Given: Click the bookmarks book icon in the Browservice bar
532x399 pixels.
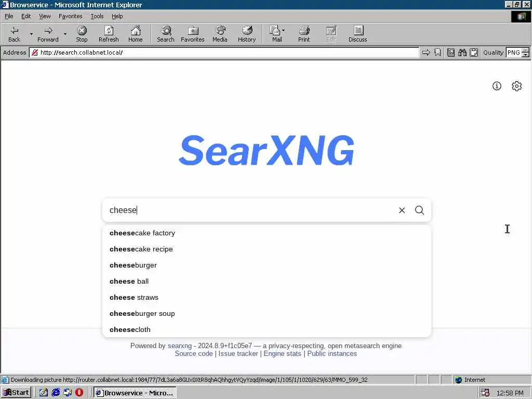Looking at the screenshot, I should (451, 52).
